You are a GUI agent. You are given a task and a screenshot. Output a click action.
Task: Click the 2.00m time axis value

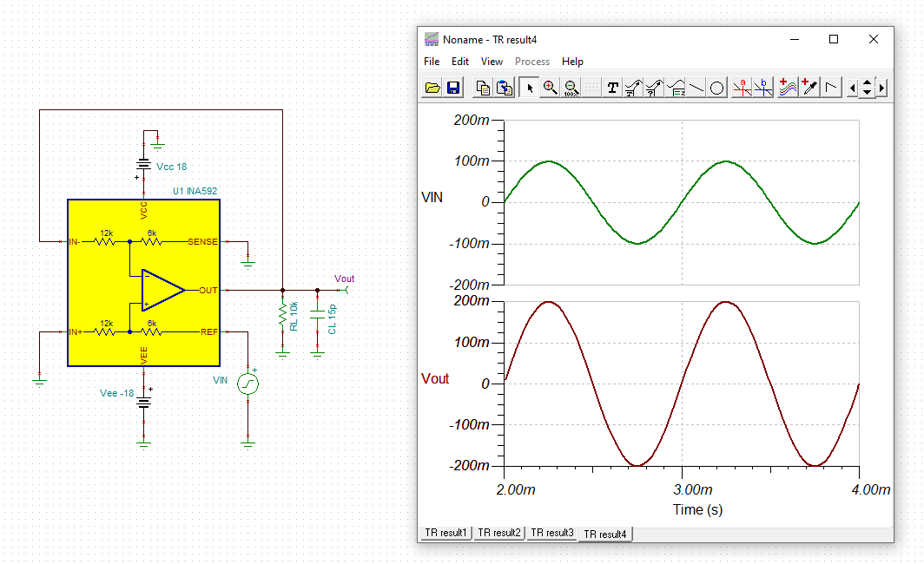click(516, 490)
